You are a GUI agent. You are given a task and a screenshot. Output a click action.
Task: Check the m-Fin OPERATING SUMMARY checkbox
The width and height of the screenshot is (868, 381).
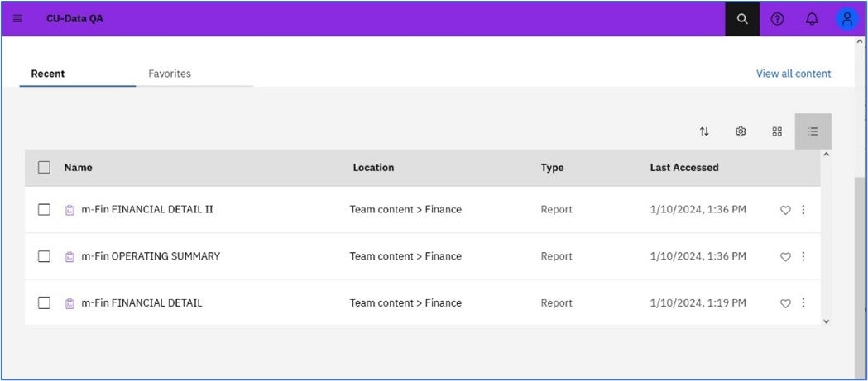point(45,256)
